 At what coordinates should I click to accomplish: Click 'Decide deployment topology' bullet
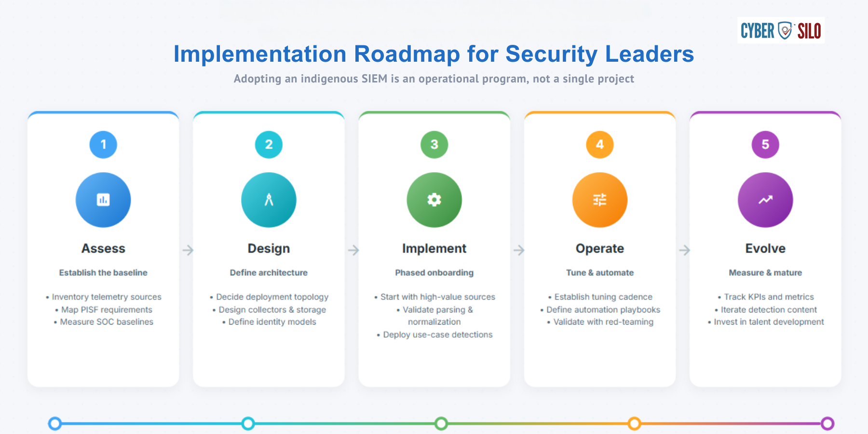coord(269,297)
